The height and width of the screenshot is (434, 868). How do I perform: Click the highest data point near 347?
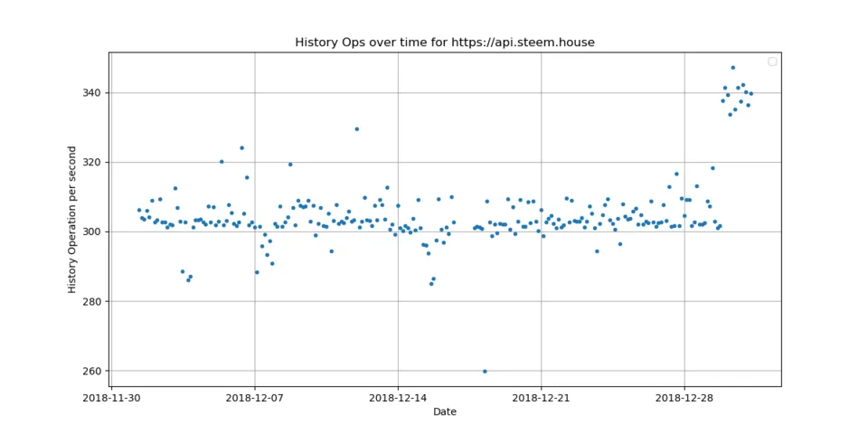732,68
